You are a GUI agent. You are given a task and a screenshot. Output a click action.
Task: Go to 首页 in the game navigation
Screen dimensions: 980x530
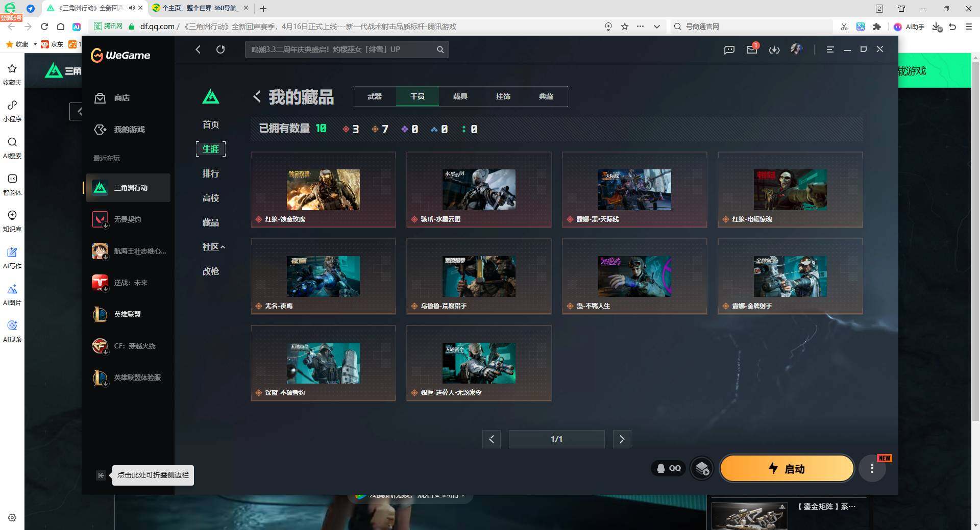211,124
